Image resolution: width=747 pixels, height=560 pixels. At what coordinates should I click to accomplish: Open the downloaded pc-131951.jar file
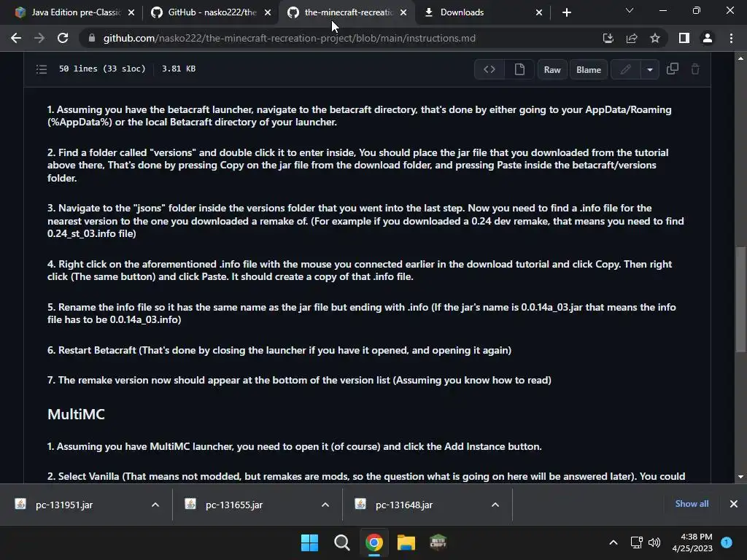tap(64, 505)
